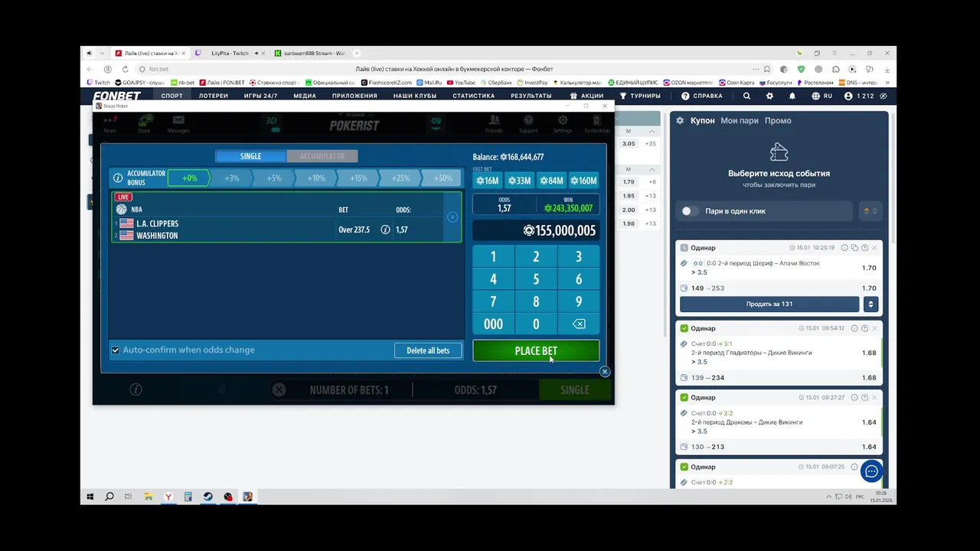Tap the backspace key on the poker keypad
Viewport: 980px width, 551px height.
click(579, 324)
